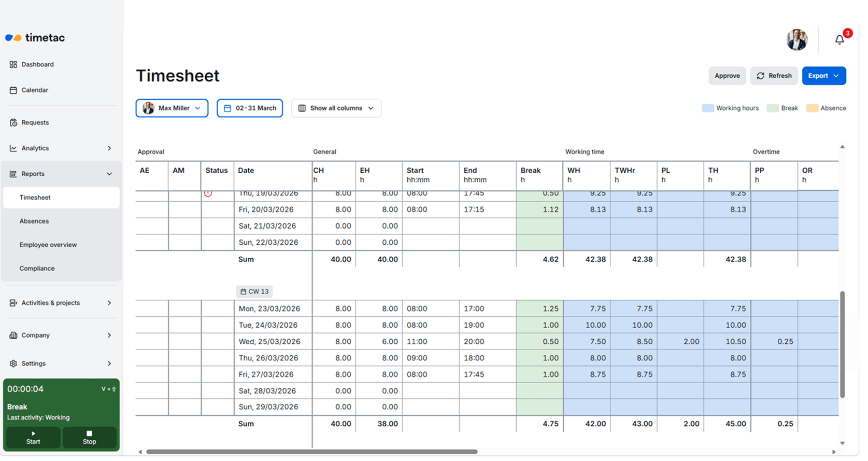Open the 02-31 March date picker

click(250, 108)
